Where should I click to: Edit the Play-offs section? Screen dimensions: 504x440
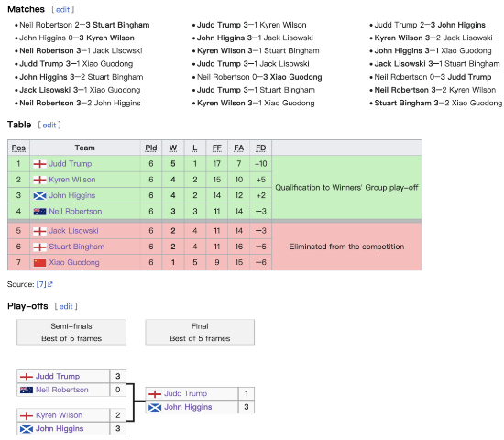pyautogui.click(x=66, y=306)
